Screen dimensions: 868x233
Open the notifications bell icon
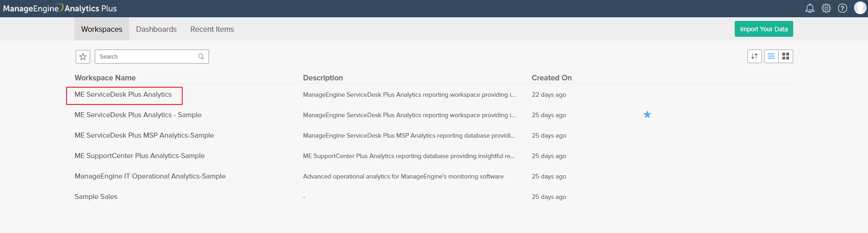pos(810,8)
